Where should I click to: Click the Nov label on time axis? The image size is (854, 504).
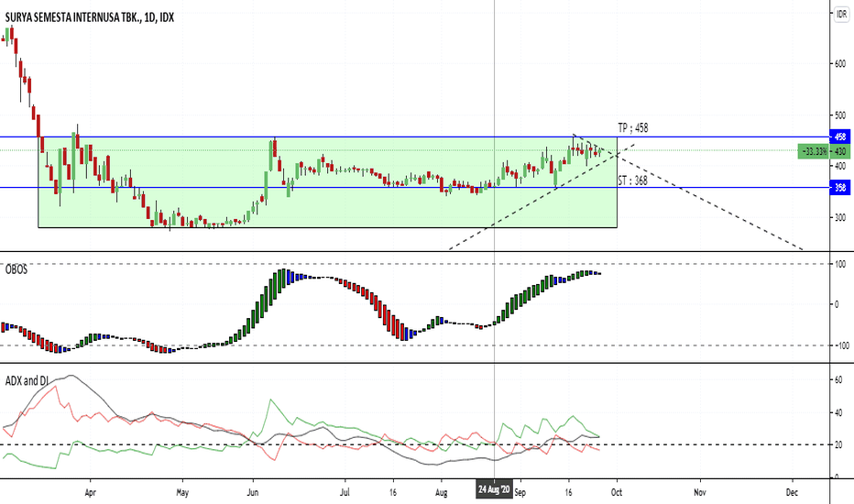point(700,493)
